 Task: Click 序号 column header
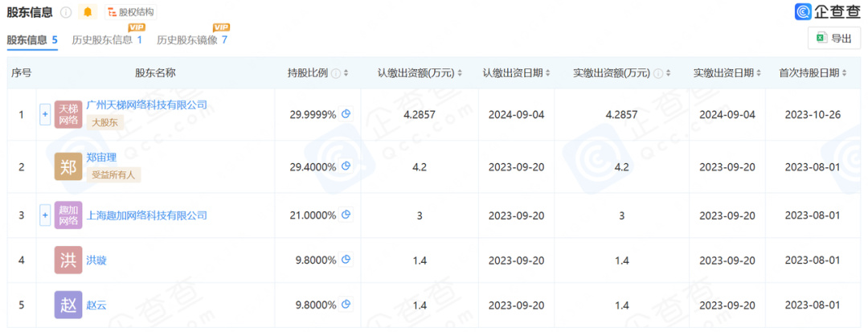point(21,74)
